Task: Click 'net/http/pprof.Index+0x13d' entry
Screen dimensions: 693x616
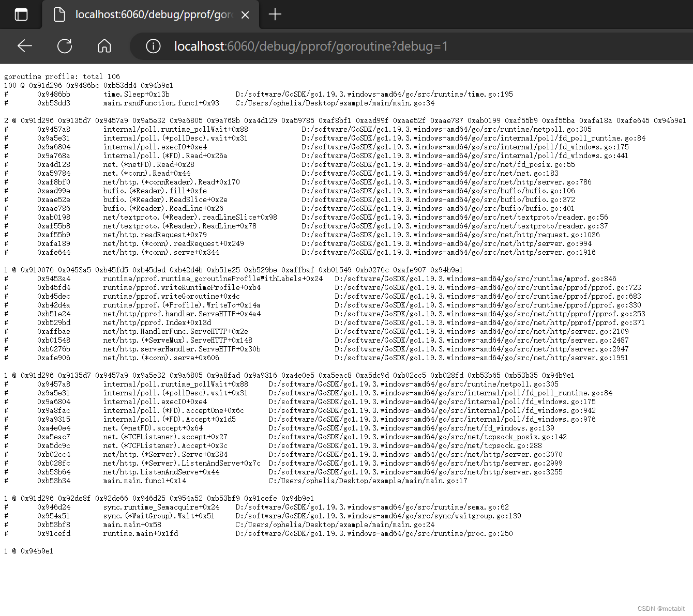Action: click(157, 322)
